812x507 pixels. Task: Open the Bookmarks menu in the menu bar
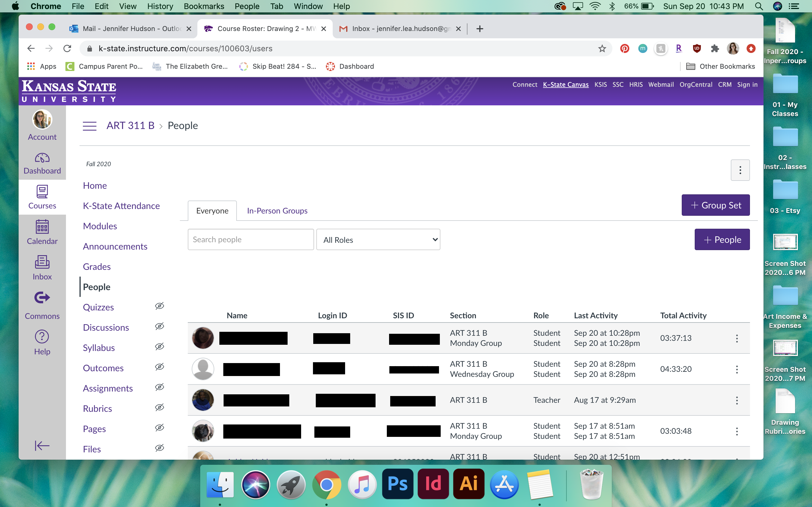(204, 6)
